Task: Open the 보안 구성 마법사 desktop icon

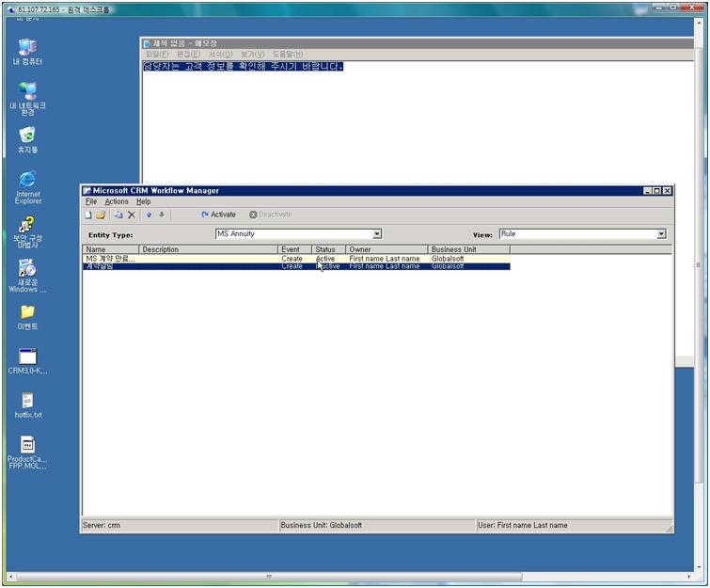Action: [x=27, y=232]
